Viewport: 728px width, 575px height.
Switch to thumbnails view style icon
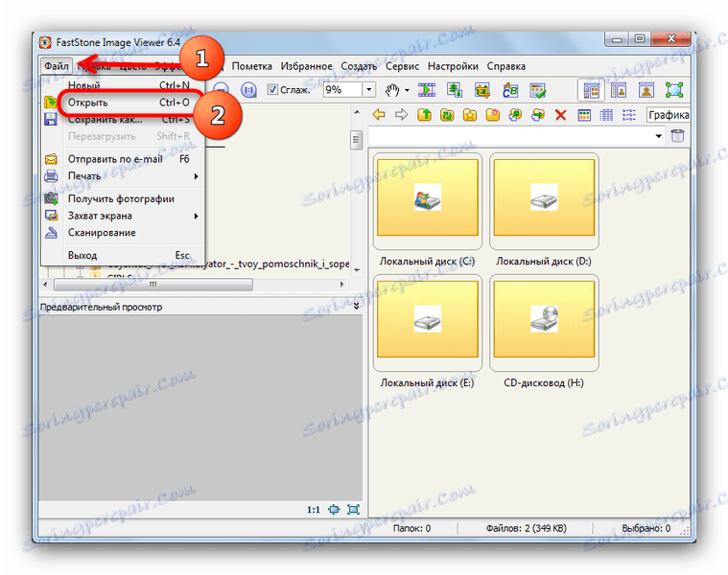coord(584,115)
